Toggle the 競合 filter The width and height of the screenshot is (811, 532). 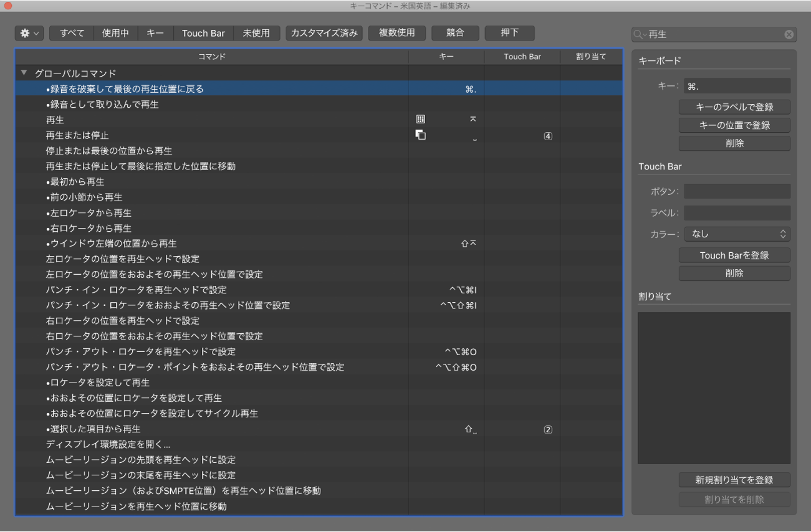(454, 33)
